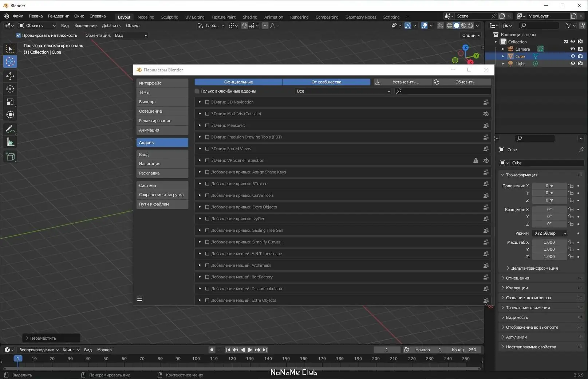Pin the Cube properties panel

point(581,150)
